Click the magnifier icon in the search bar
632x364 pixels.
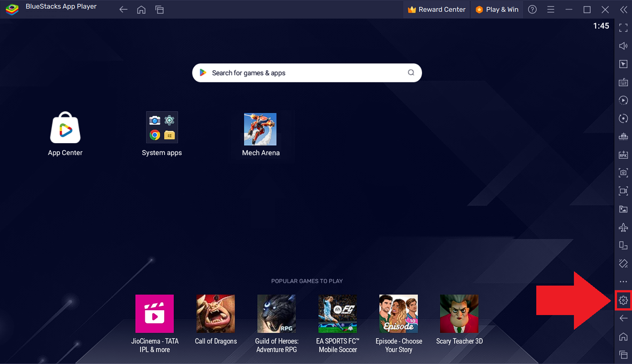point(411,73)
